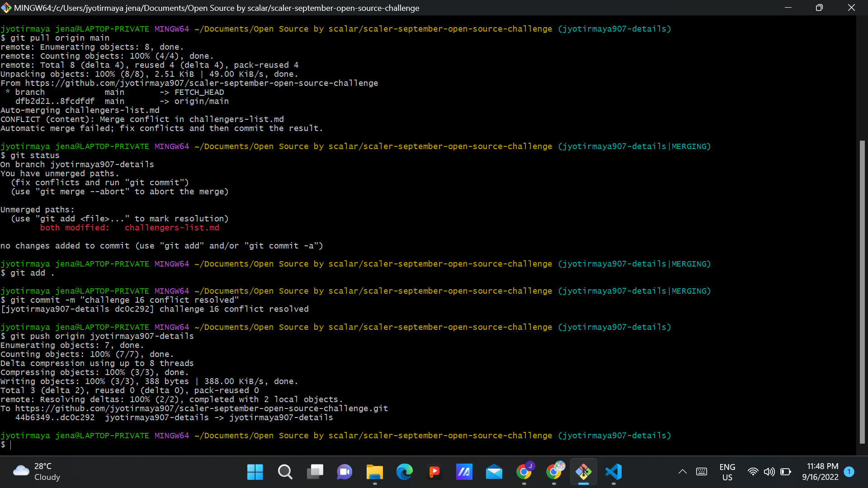The height and width of the screenshot is (488, 868).
Task: Open the Windows Start menu
Action: pos(255,472)
